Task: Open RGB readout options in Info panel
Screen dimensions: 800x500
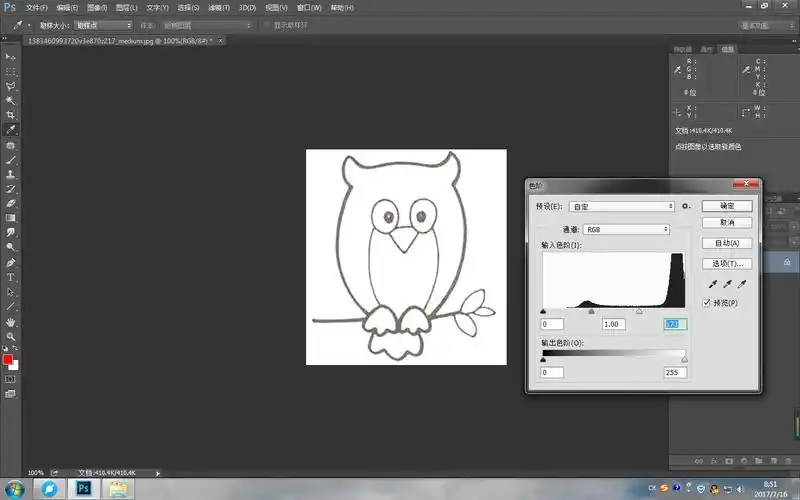Action: point(678,70)
